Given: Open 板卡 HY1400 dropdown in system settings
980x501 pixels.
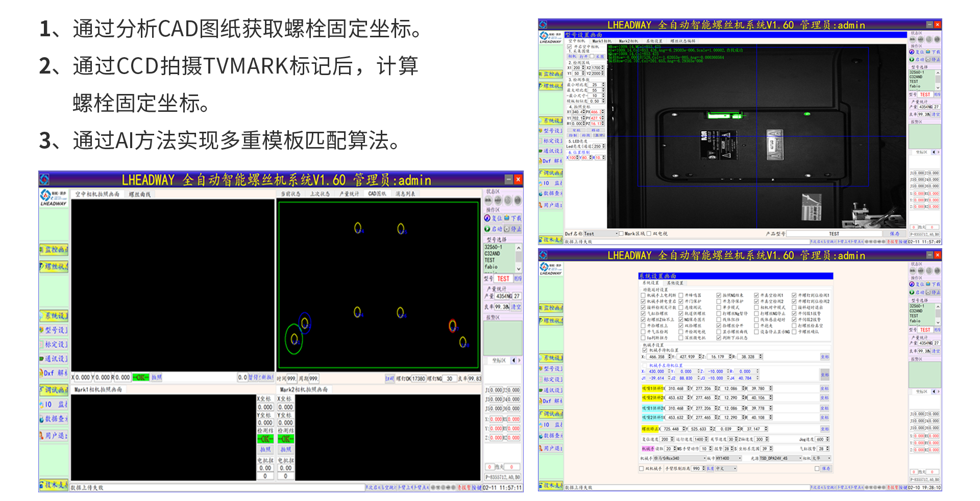Looking at the screenshot, I should (728, 458).
